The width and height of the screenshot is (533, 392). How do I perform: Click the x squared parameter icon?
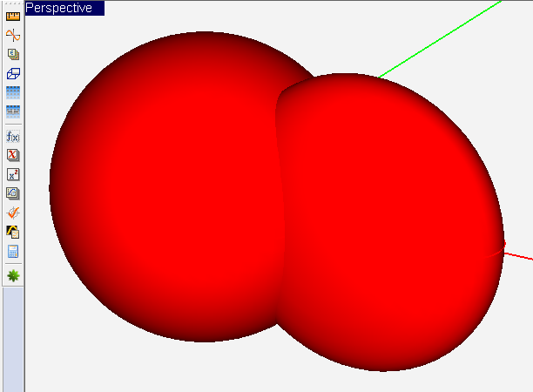pos(13,175)
